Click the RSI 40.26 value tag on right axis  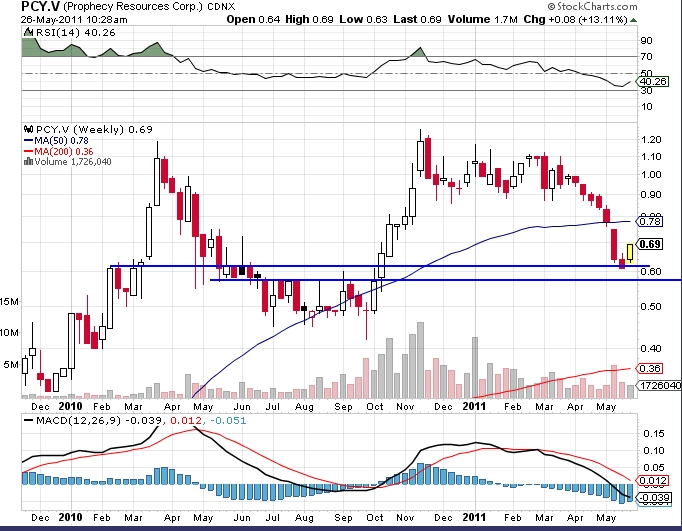(654, 83)
